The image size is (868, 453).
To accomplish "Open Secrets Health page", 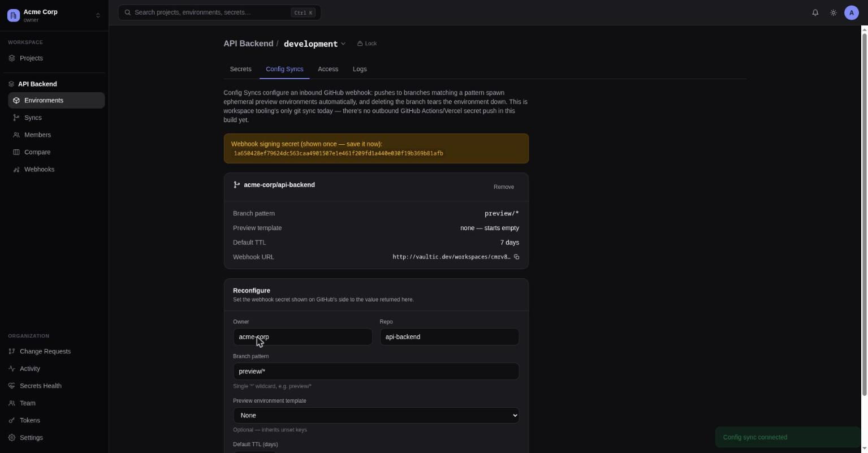I will pos(54,386).
